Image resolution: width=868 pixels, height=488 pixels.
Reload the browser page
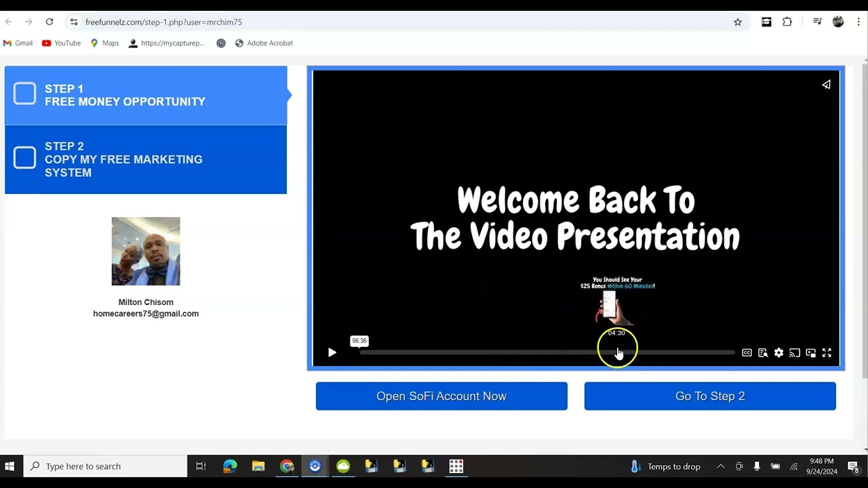[50, 22]
